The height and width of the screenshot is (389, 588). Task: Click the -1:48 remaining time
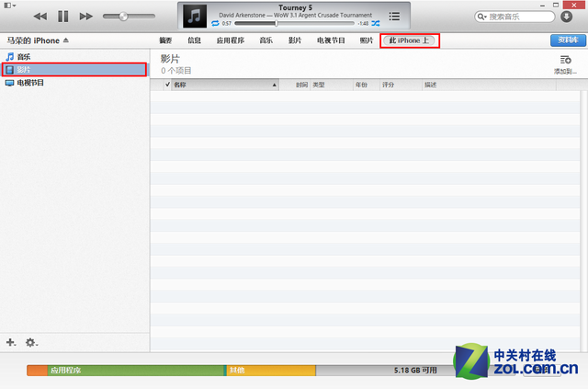[363, 23]
